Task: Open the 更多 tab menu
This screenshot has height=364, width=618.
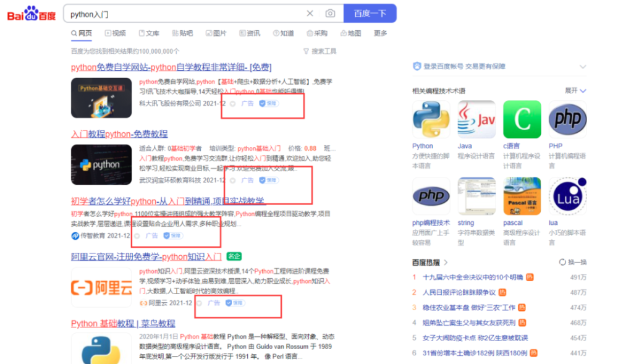Action: pos(380,33)
